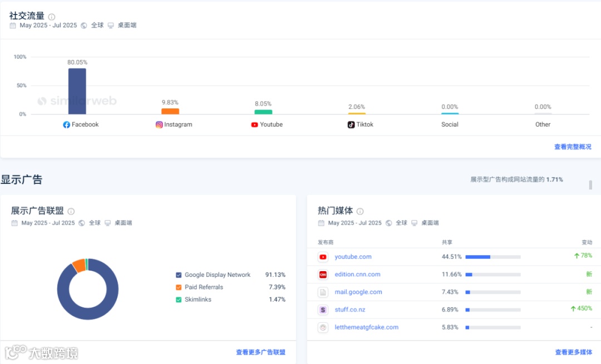Open the stuff.co.nz publisher link
Viewport: 601px width, 364px height.
pos(350,310)
